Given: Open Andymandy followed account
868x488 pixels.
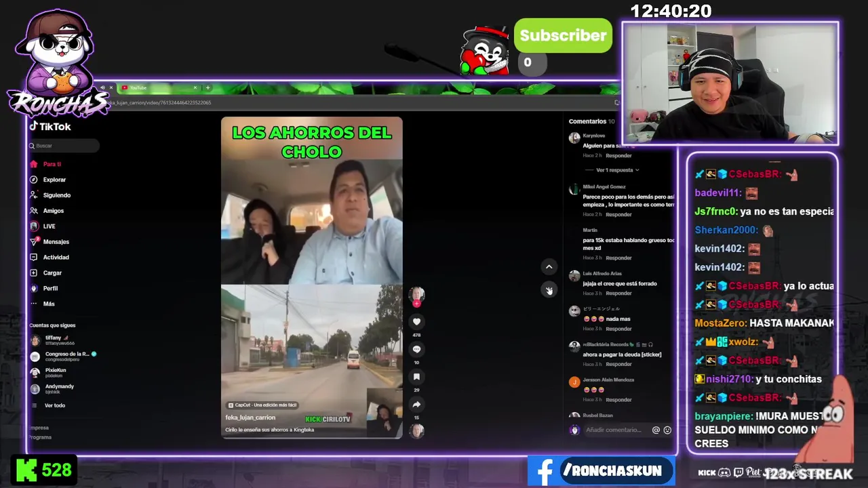Looking at the screenshot, I should pyautogui.click(x=52, y=388).
